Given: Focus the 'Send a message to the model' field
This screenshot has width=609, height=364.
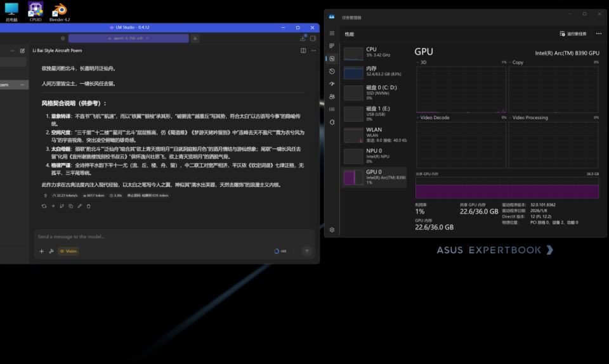Looking at the screenshot, I should pyautogui.click(x=174, y=237).
